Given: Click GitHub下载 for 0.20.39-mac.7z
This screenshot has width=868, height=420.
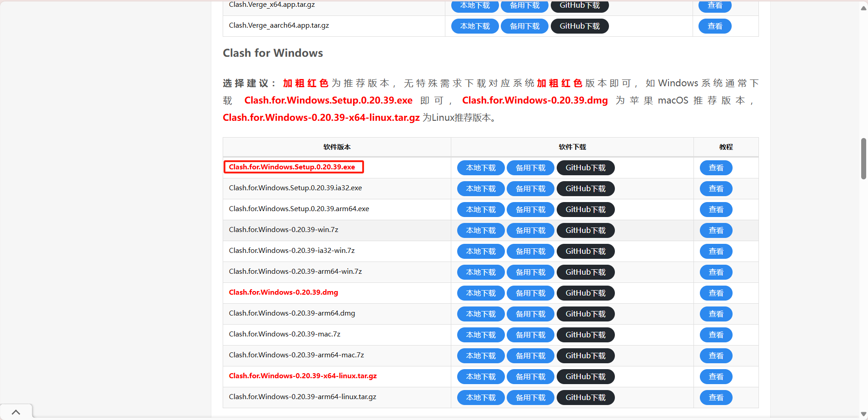Looking at the screenshot, I should point(585,335).
